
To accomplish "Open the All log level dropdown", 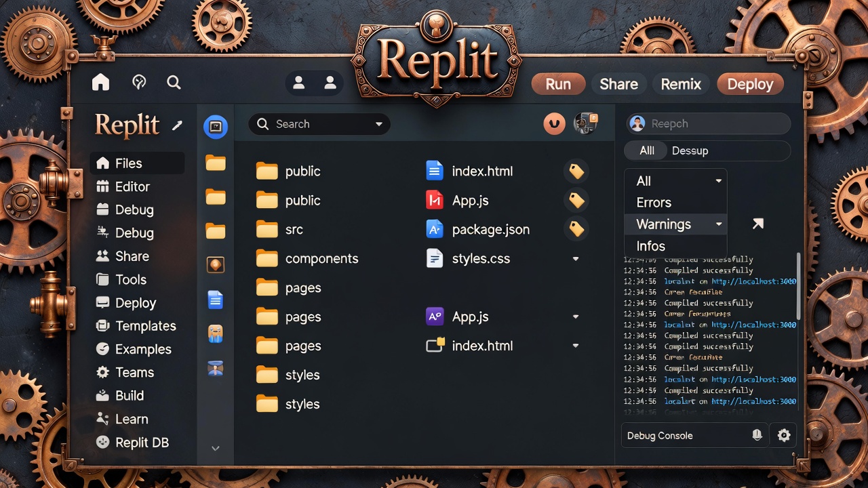I will pos(675,181).
